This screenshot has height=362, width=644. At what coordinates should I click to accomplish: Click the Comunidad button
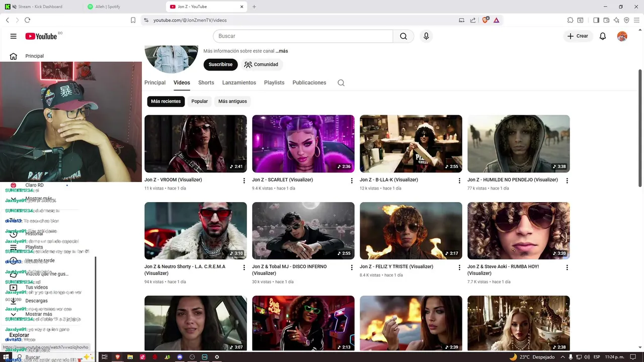click(x=261, y=64)
